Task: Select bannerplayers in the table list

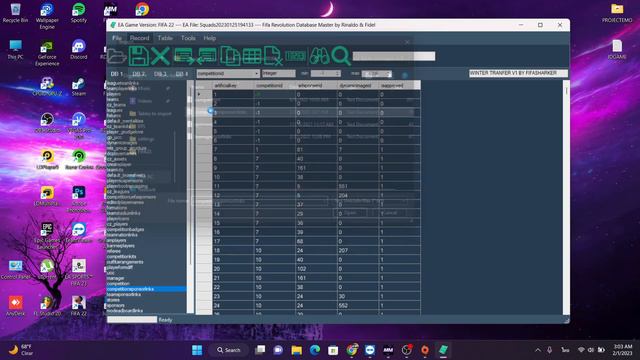Action: [120, 246]
